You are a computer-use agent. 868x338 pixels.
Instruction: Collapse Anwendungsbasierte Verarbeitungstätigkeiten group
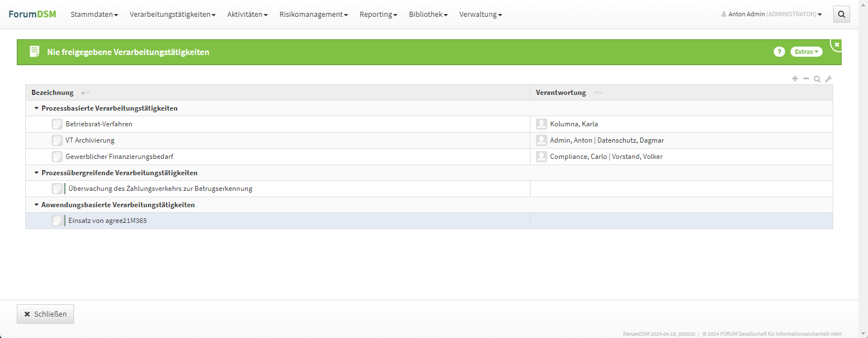pyautogui.click(x=36, y=205)
